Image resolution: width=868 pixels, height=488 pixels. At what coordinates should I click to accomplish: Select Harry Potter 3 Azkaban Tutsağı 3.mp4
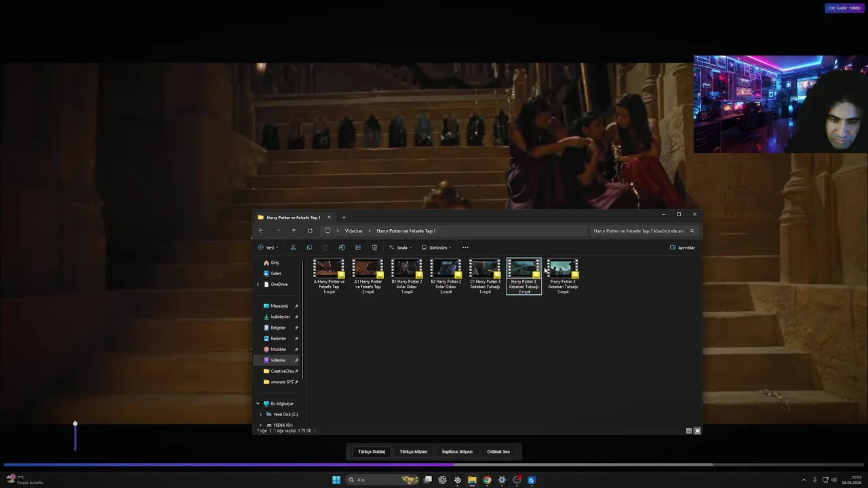pyautogui.click(x=563, y=277)
